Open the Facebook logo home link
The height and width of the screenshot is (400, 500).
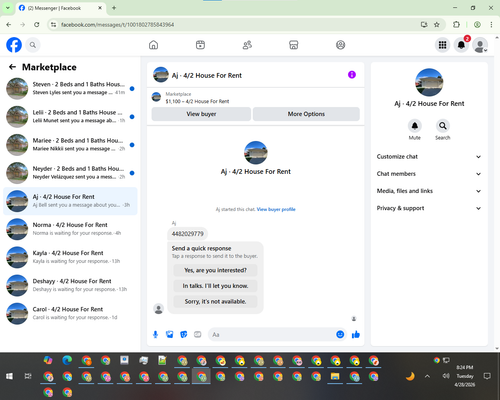click(14, 45)
